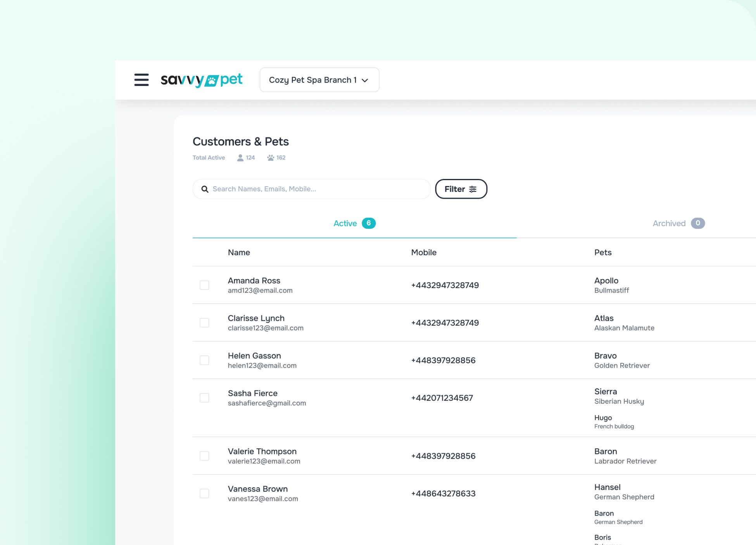756x545 pixels.
Task: Check the Clarisse Lynch row checkbox
Action: (204, 323)
